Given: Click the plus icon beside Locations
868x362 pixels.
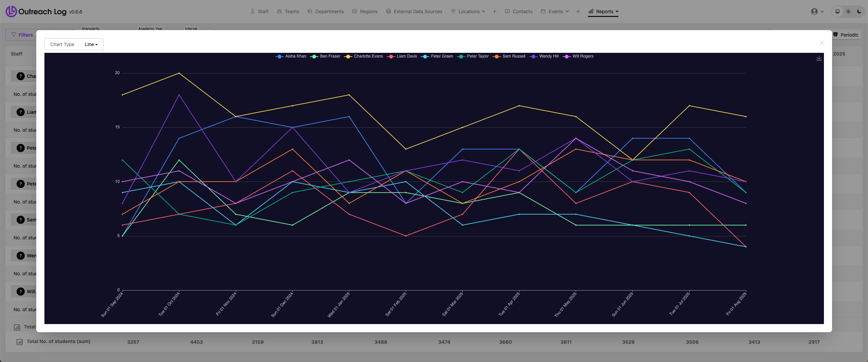Looking at the screenshot, I should (x=495, y=12).
